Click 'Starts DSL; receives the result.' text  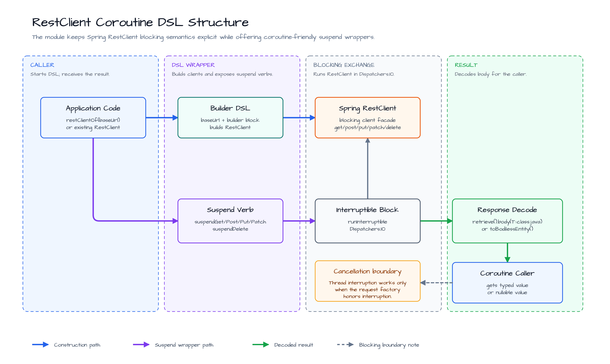pos(70,74)
